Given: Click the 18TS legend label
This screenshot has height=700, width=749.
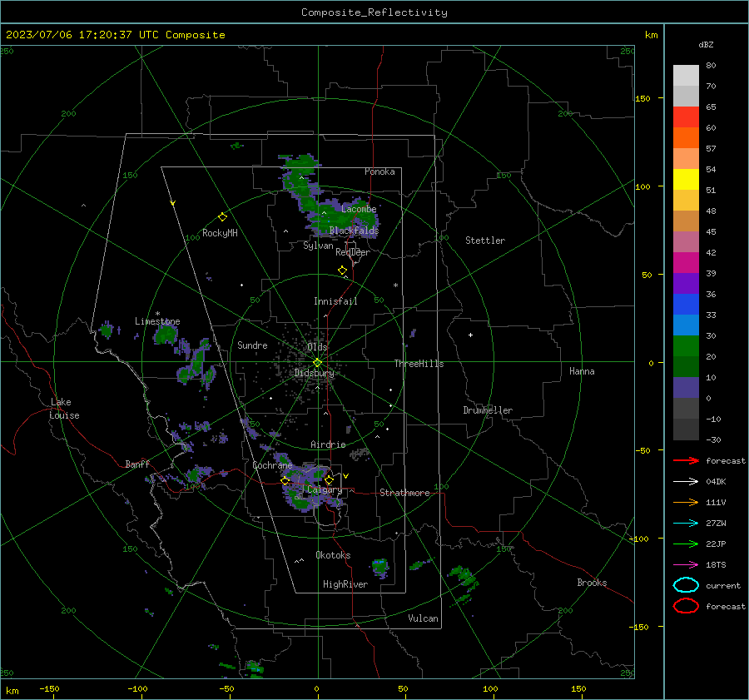Looking at the screenshot, I should point(716,565).
